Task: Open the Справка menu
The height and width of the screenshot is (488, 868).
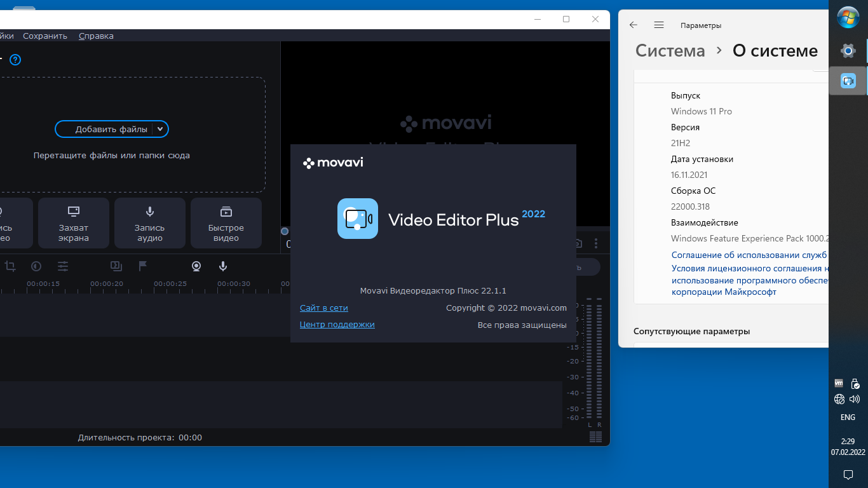Action: coord(96,36)
